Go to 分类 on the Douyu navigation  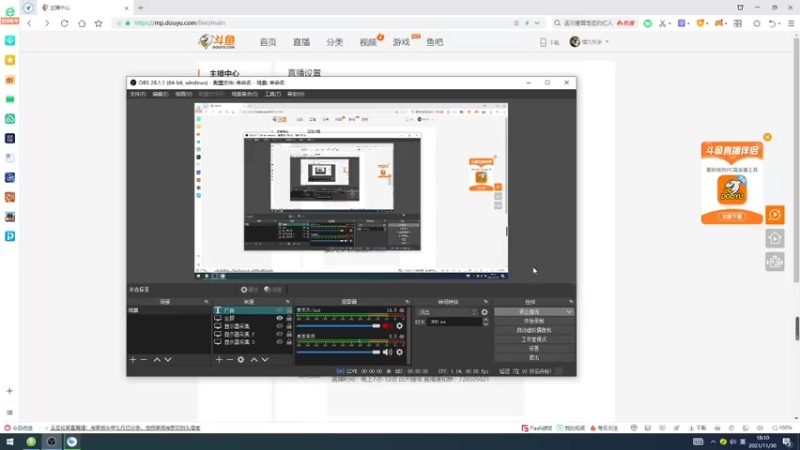[335, 42]
